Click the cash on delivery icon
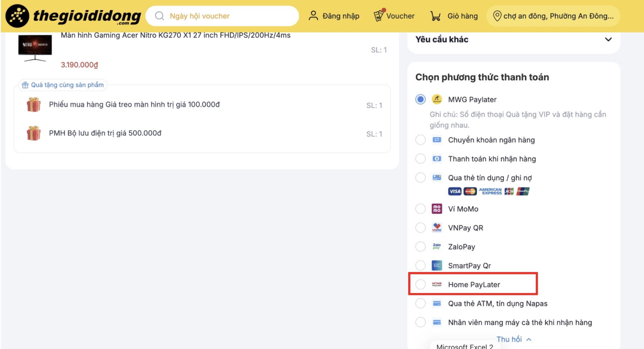644x349 pixels. [x=437, y=159]
